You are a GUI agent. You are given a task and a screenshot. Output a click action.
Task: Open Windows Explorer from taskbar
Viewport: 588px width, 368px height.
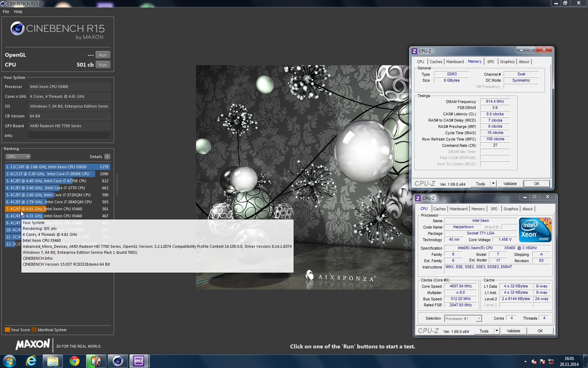(x=53, y=361)
